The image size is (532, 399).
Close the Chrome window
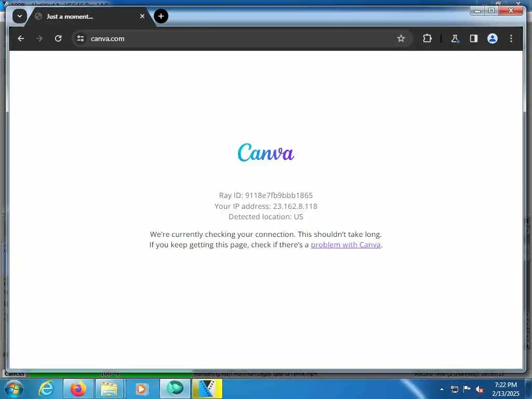(x=511, y=10)
